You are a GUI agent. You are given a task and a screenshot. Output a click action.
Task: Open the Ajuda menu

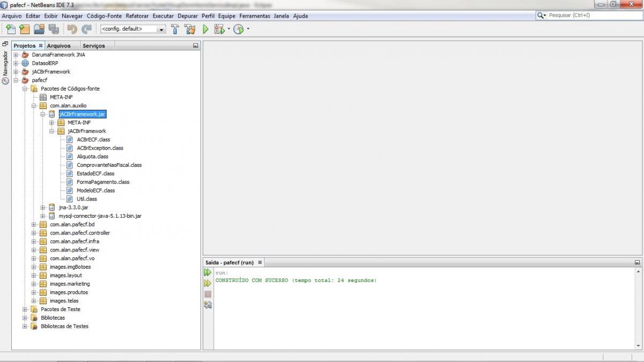[x=301, y=16]
